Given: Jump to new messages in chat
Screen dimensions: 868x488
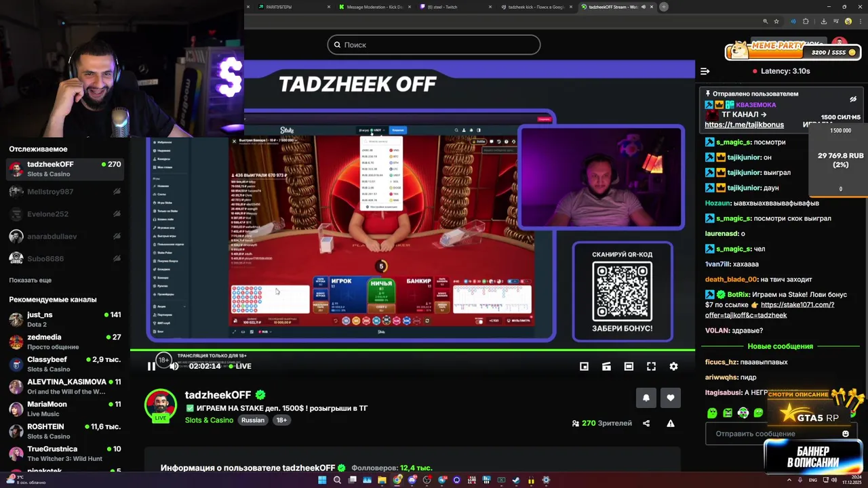Looking at the screenshot, I should pyautogui.click(x=780, y=346).
